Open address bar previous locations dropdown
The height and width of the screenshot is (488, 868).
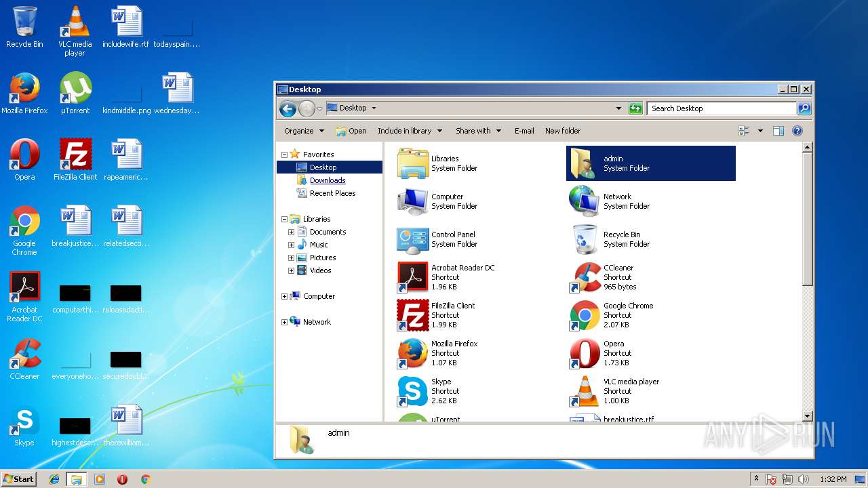(618, 108)
